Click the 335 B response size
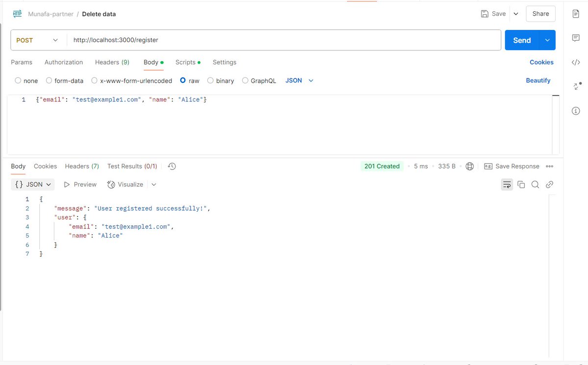This screenshot has width=588, height=365. pos(447,166)
